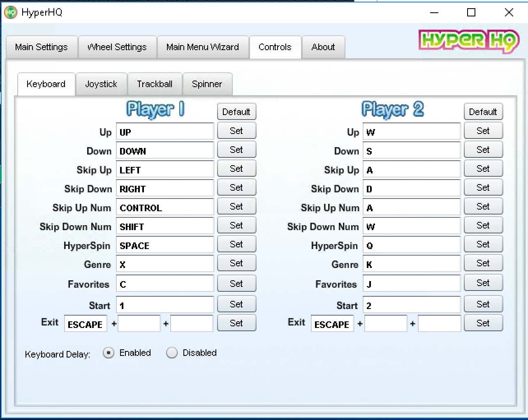Click Player 1 Down field showing DOWN
Image resolution: width=528 pixels, height=420 pixels.
tap(165, 150)
